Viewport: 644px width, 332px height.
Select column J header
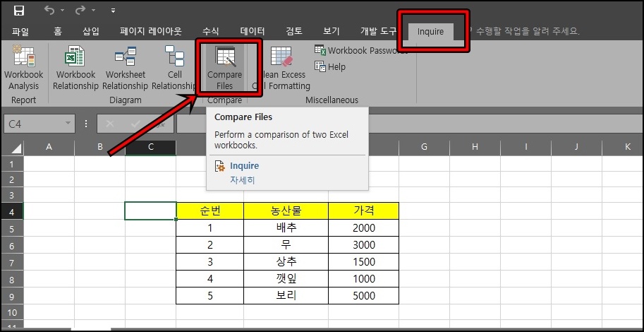[576, 147]
